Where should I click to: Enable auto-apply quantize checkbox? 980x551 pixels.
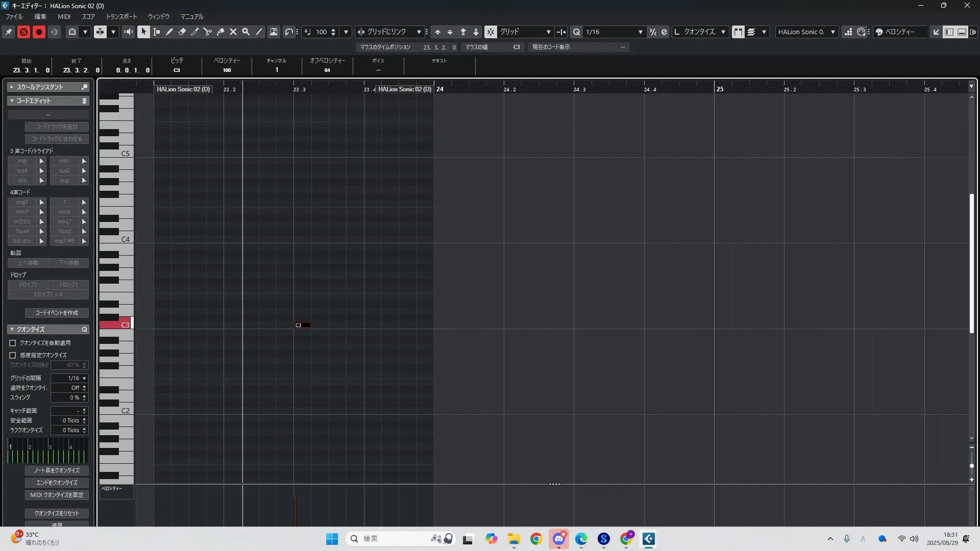tap(13, 343)
